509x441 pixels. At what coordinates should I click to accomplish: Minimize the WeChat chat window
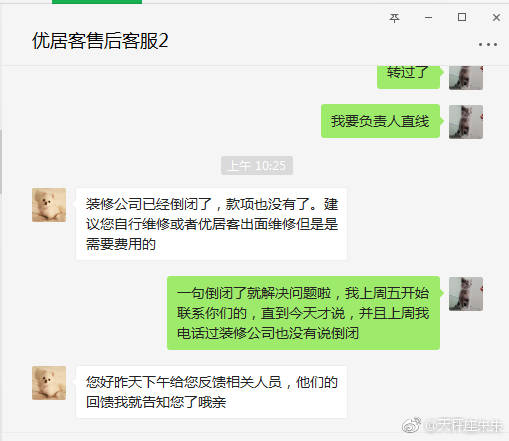428,18
